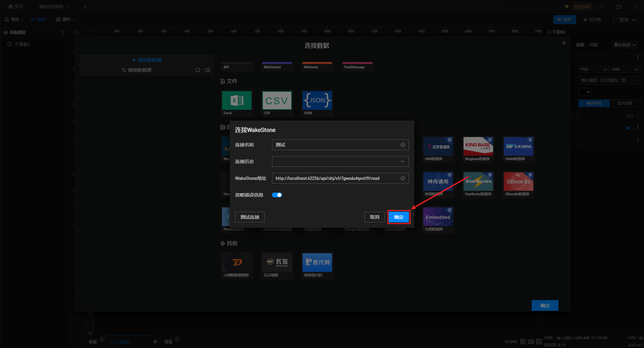Switch to the WebSocket data type tab
This screenshot has height=348, width=644.
277,67
